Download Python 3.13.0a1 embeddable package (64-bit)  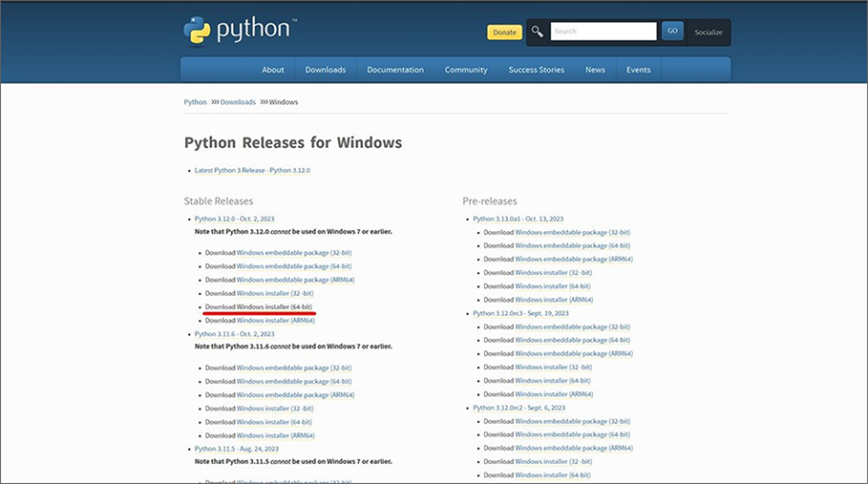(572, 245)
